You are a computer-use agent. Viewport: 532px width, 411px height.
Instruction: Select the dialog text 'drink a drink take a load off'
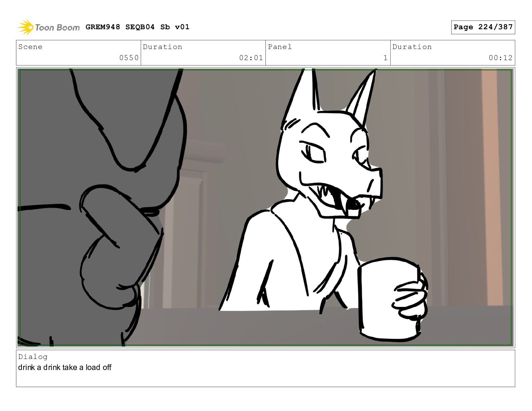[x=65, y=367]
